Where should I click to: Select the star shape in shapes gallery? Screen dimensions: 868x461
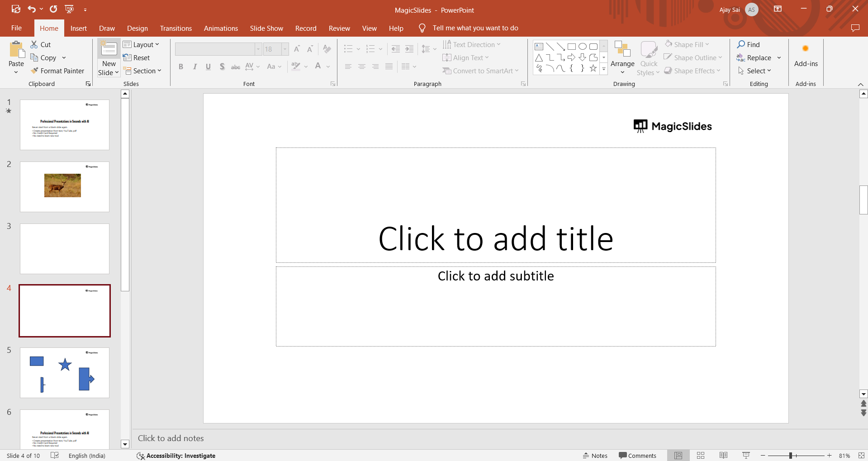pyautogui.click(x=593, y=68)
